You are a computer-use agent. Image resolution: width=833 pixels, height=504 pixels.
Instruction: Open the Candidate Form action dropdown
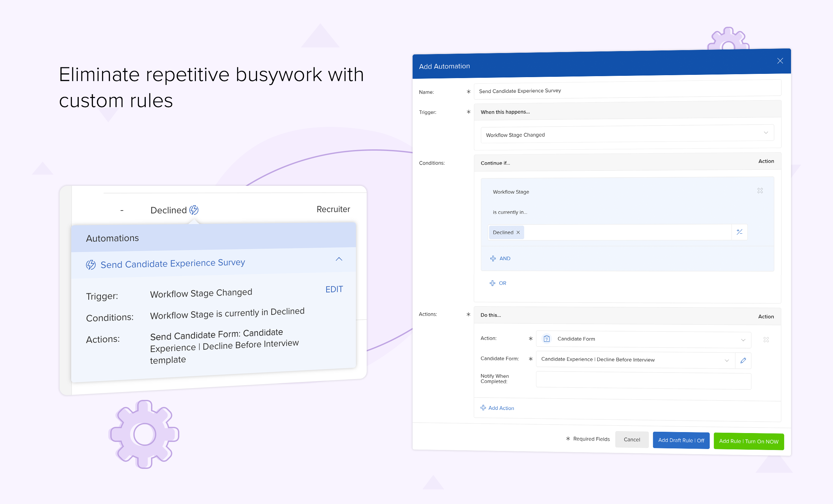coord(743,339)
